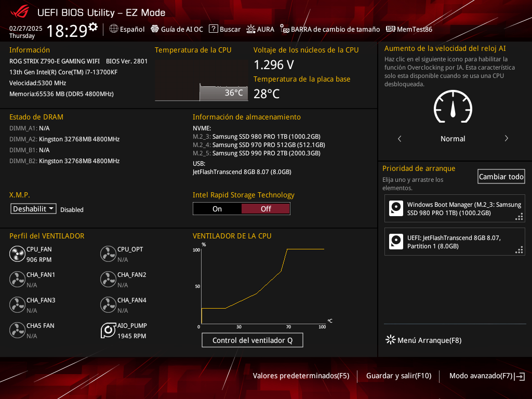Click Windows Boot Manager disk icon
Image resolution: width=532 pixels, height=399 pixels.
[396, 208]
